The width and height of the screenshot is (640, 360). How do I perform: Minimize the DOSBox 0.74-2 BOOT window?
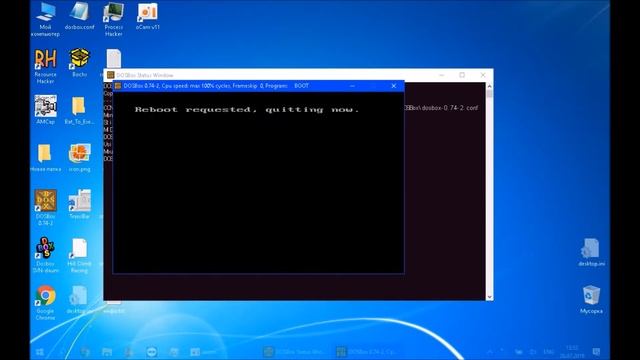[353, 86]
